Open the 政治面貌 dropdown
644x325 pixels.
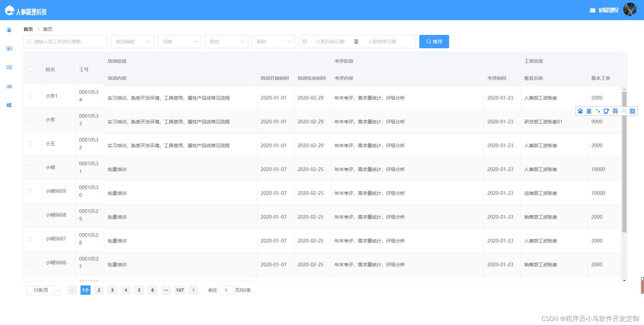132,42
